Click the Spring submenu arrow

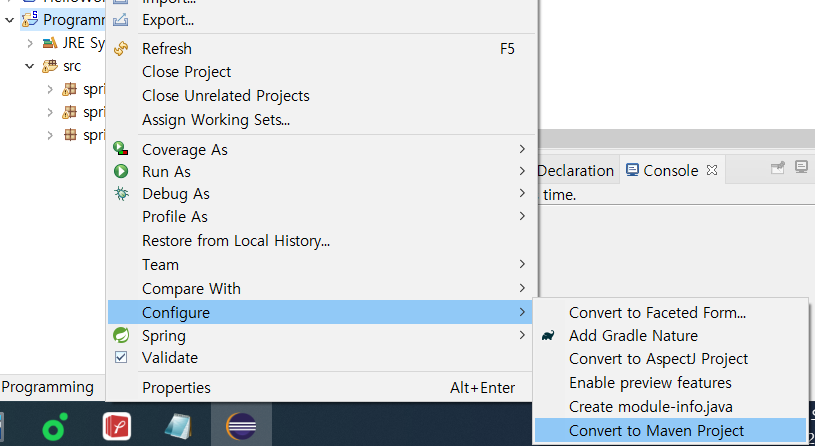(x=522, y=335)
